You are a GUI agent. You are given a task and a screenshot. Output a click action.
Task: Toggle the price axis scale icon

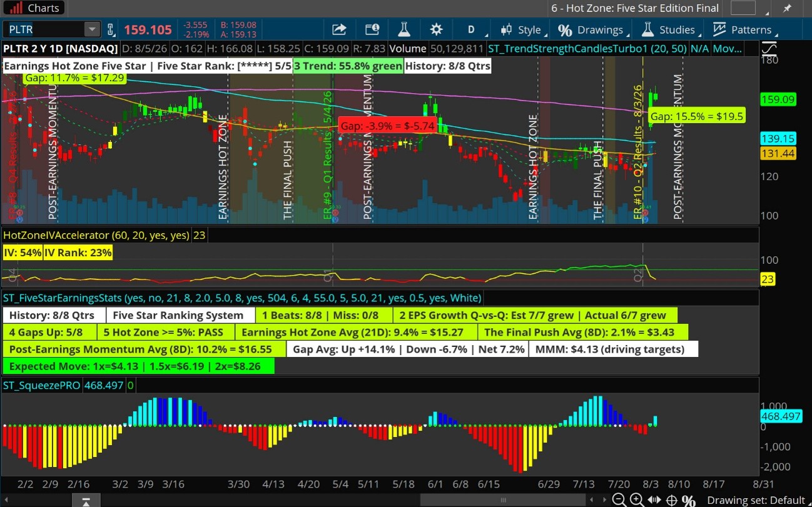click(769, 48)
